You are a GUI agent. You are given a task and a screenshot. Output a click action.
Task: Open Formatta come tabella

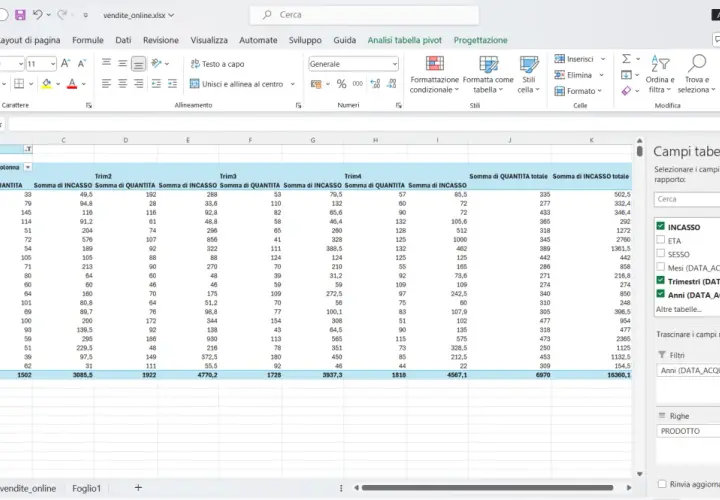[x=488, y=74]
